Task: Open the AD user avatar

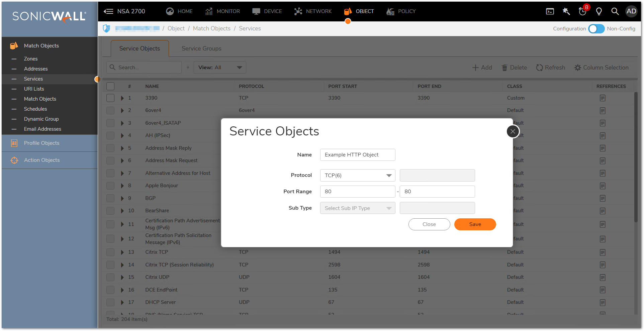Action: [631, 11]
